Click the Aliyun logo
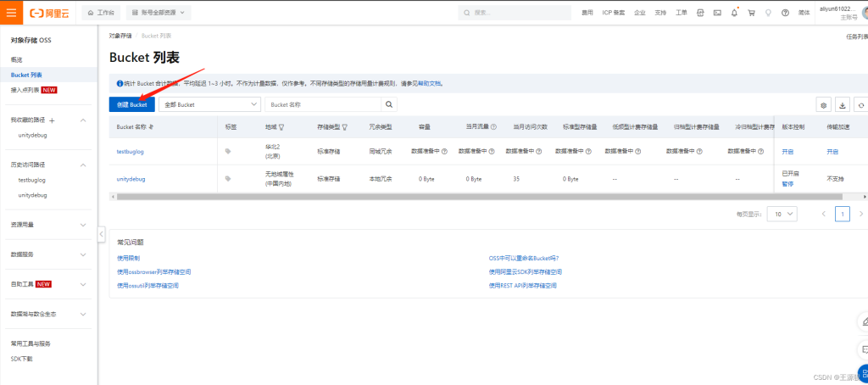This screenshot has height=385, width=868. pyautogui.click(x=50, y=12)
